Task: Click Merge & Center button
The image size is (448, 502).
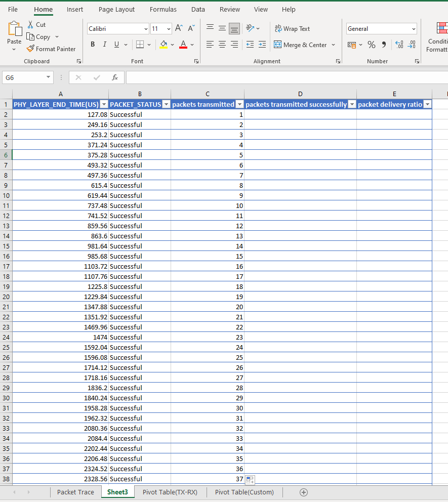Action: 300,45
